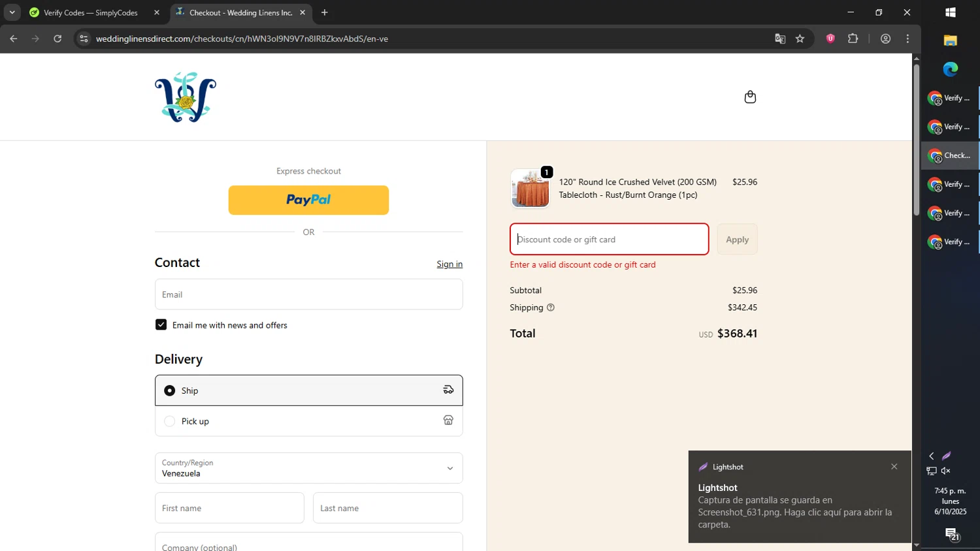This screenshot has height=551, width=980.
Task: Go forward with the browser forward arrow
Action: tap(35, 39)
